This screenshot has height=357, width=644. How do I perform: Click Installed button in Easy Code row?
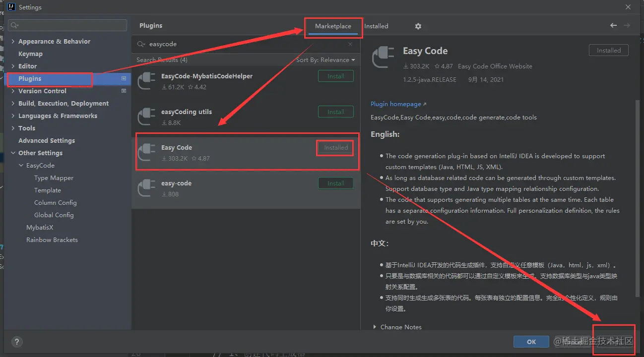[336, 148]
